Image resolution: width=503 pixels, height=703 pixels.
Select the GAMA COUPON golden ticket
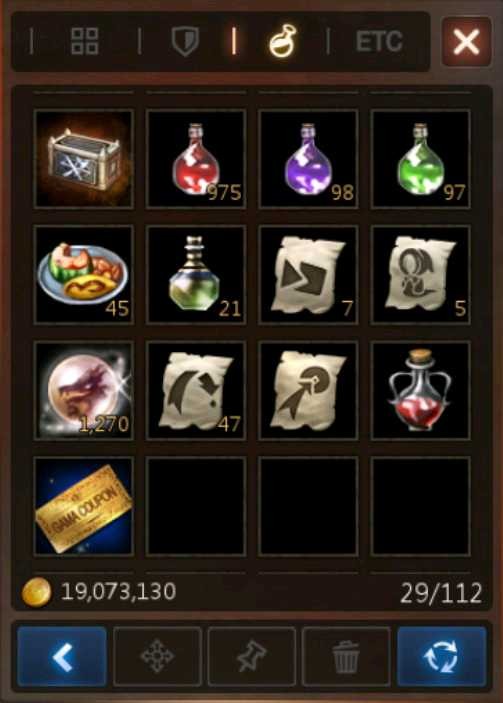tap(83, 506)
